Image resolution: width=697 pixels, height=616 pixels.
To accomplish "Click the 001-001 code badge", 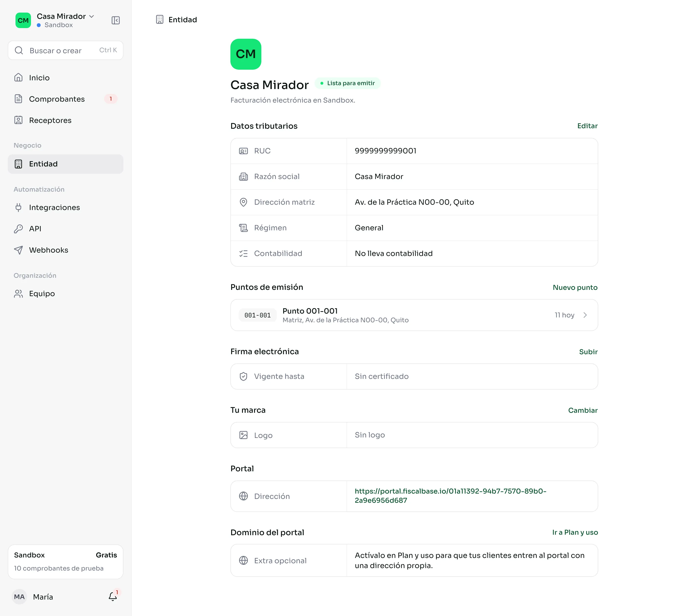I will click(258, 315).
